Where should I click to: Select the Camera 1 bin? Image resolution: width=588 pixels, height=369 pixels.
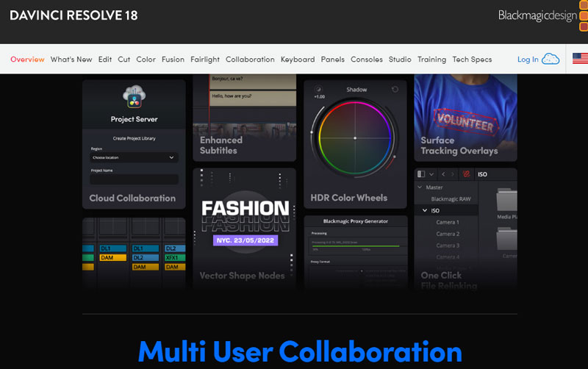coord(448,222)
